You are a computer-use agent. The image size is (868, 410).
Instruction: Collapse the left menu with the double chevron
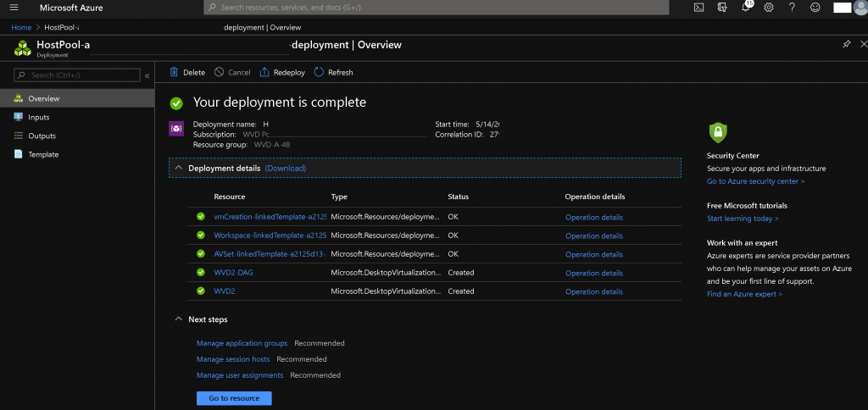[x=147, y=75]
